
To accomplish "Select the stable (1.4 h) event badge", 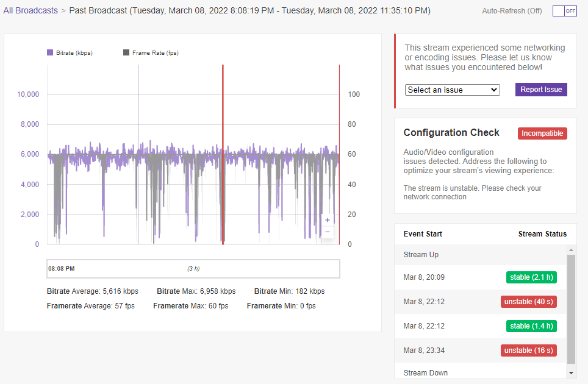I will point(531,326).
